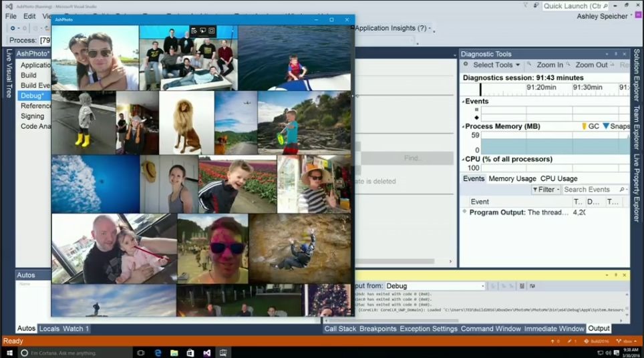Toggle the Snapshot marker in Process Memory legend
The image size is (644, 358).
click(x=615, y=126)
